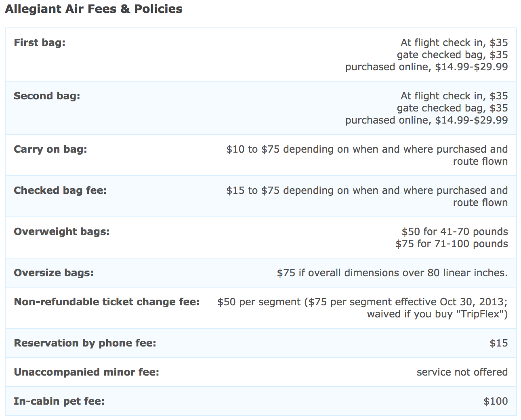Click '$75 if overall dimensions over 80 linear inches.'
The height and width of the screenshot is (420, 521).
[x=392, y=273]
